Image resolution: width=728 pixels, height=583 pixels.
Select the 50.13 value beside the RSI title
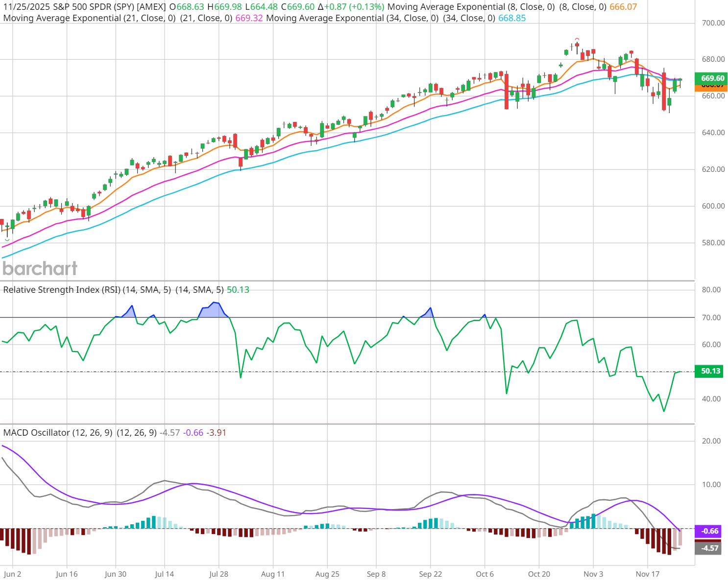tap(238, 290)
